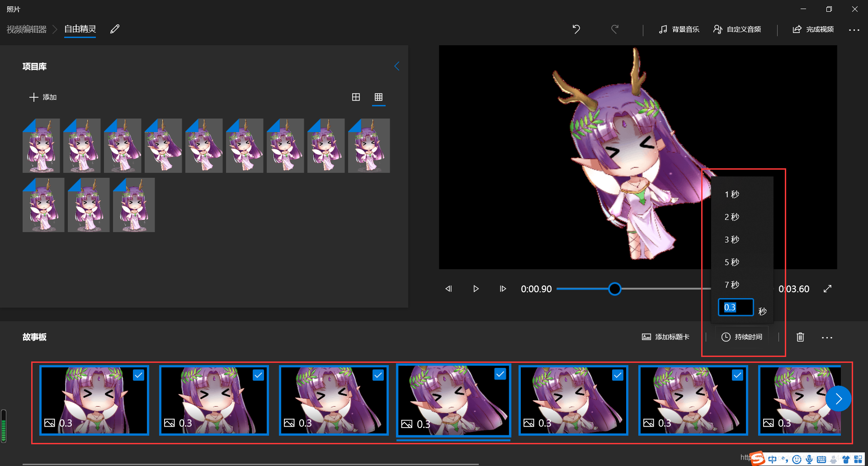This screenshot has height=466, width=868.
Task: Uncheck the sixth storyboard clip checkbox
Action: point(737,375)
